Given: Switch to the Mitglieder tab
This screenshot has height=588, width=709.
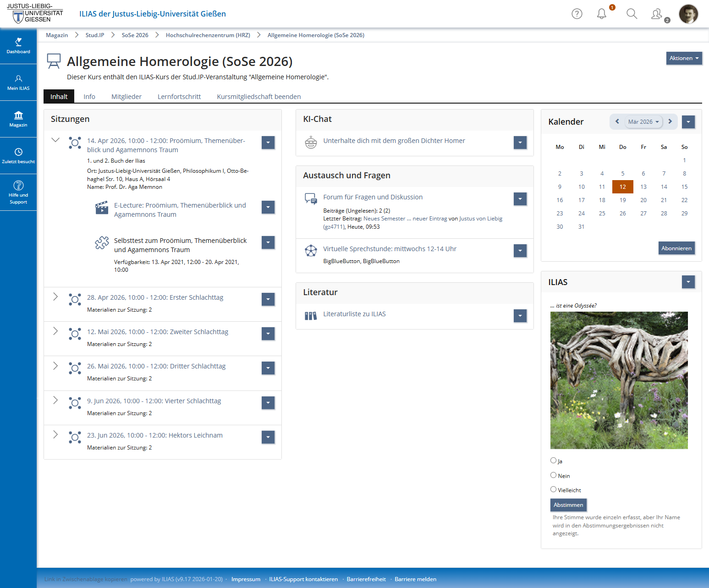Looking at the screenshot, I should click(x=126, y=97).
